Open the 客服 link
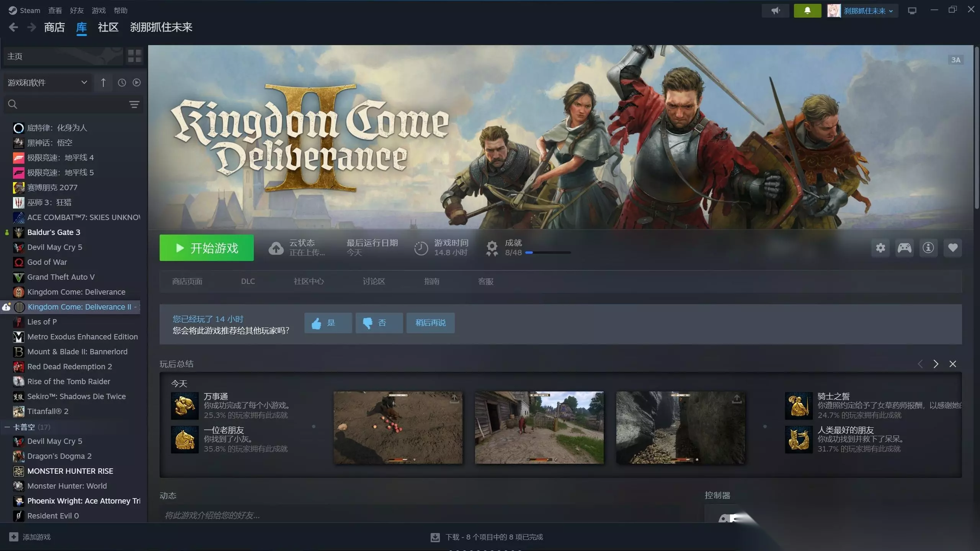This screenshot has width=980, height=551. tap(486, 282)
